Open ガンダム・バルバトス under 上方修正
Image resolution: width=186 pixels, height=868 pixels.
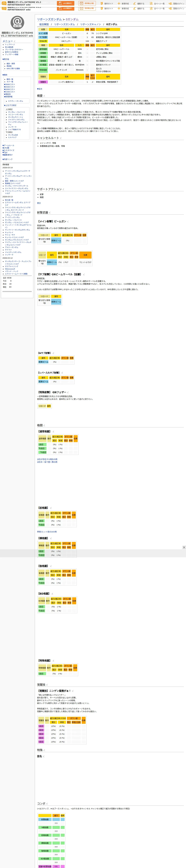16,112
